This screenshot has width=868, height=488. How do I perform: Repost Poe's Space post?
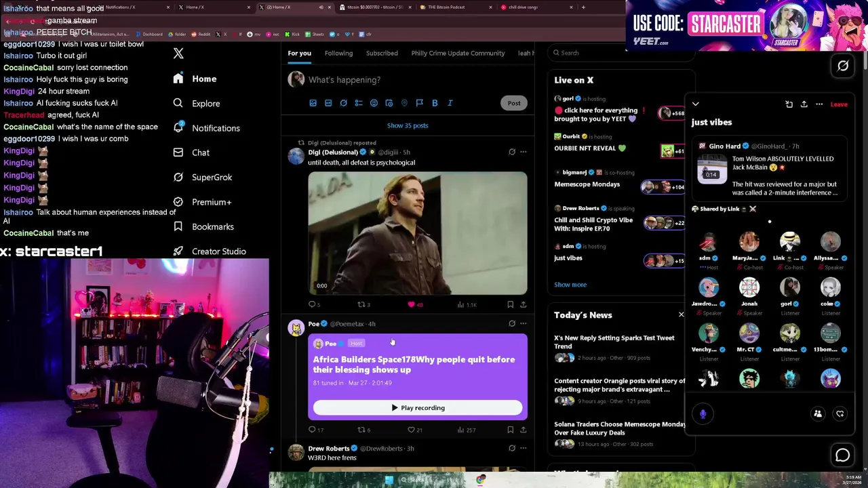[x=363, y=430]
